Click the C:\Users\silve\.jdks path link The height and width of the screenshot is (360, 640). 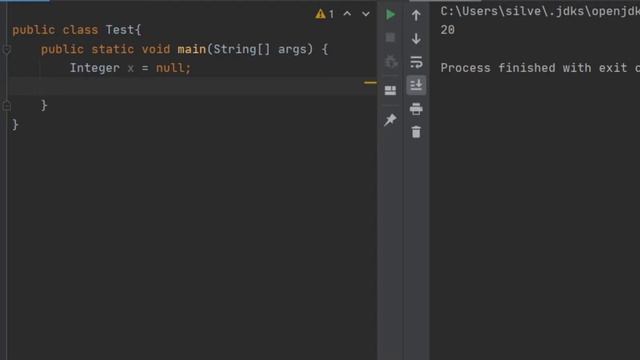(540, 11)
